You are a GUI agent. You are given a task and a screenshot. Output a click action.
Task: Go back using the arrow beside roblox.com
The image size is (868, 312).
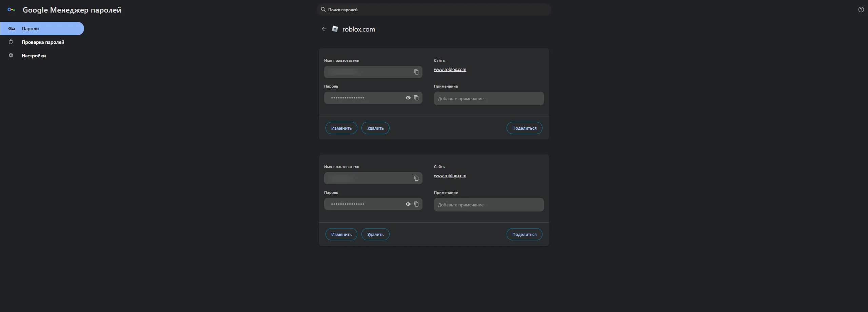324,29
